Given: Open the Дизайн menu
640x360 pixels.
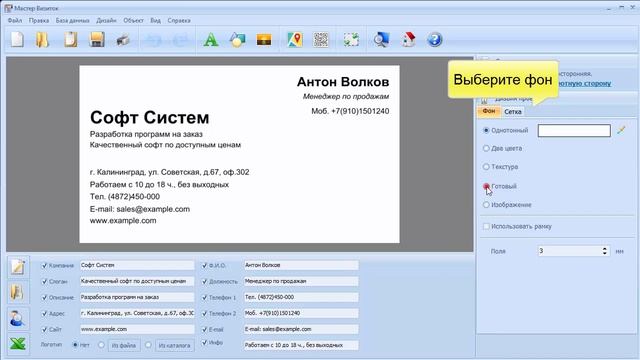Looking at the screenshot, I should (x=106, y=20).
